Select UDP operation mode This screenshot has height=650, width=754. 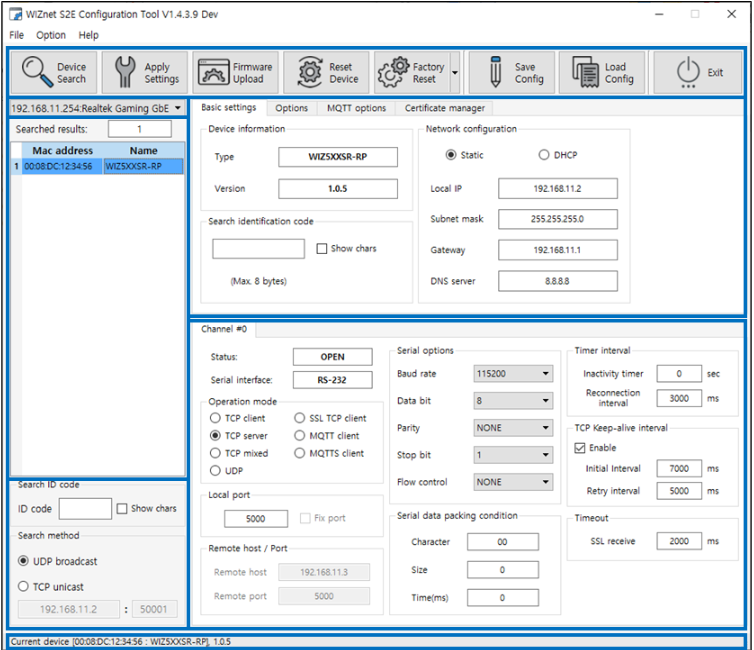(226, 471)
